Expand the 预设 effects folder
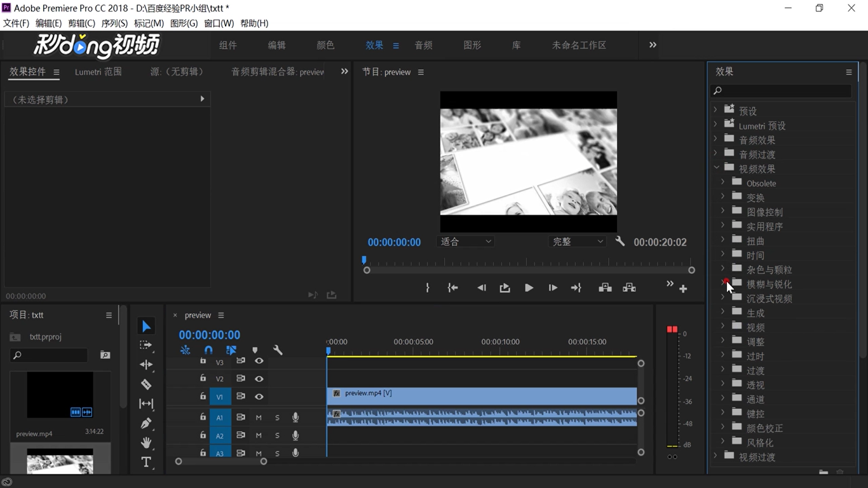This screenshot has width=868, height=488. coord(715,110)
